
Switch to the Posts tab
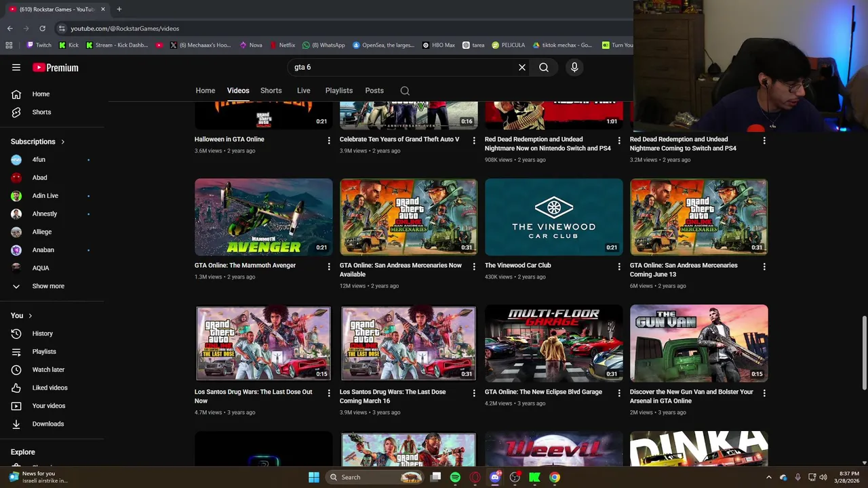tap(374, 91)
